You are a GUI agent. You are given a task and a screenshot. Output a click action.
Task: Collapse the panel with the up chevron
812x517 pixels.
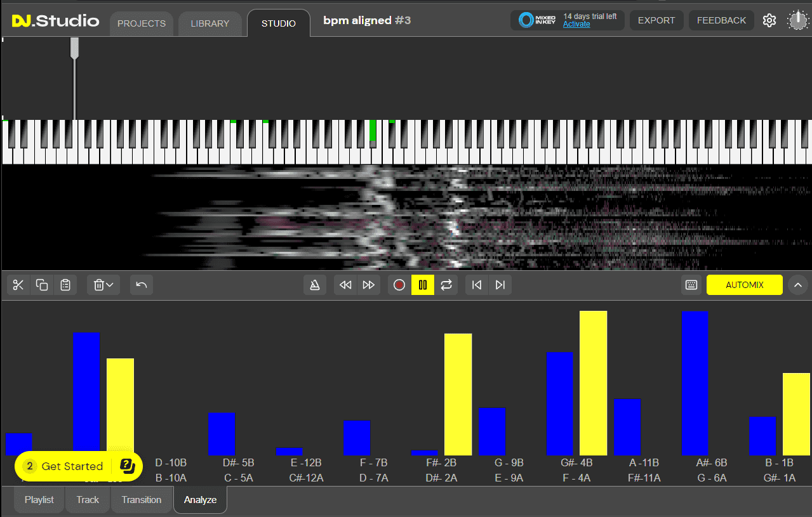coord(798,285)
